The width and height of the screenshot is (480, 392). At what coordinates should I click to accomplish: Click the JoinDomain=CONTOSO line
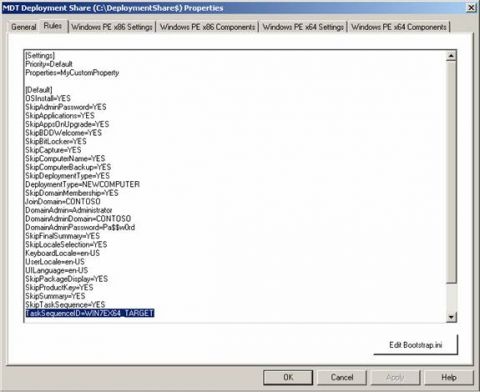[63, 202]
